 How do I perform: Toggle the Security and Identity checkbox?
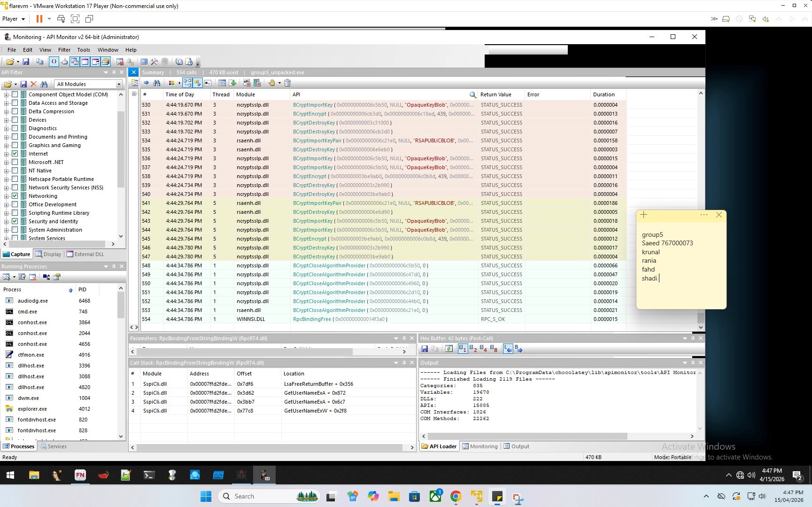15,221
